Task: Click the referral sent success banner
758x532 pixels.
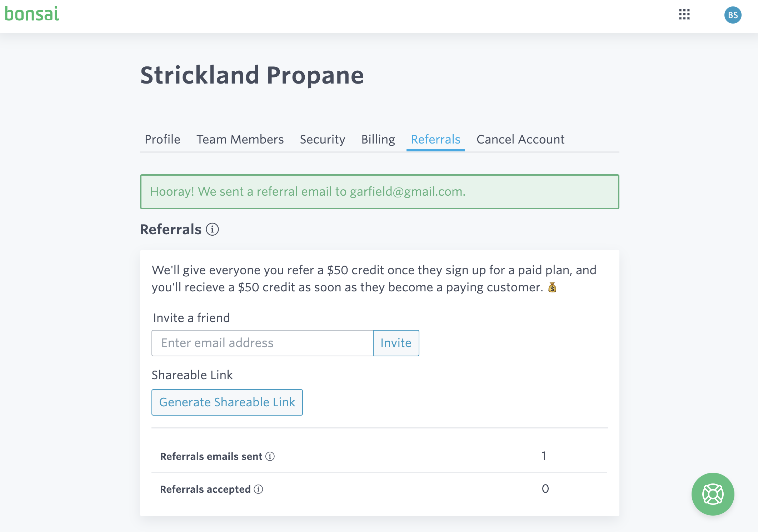Action: click(379, 192)
